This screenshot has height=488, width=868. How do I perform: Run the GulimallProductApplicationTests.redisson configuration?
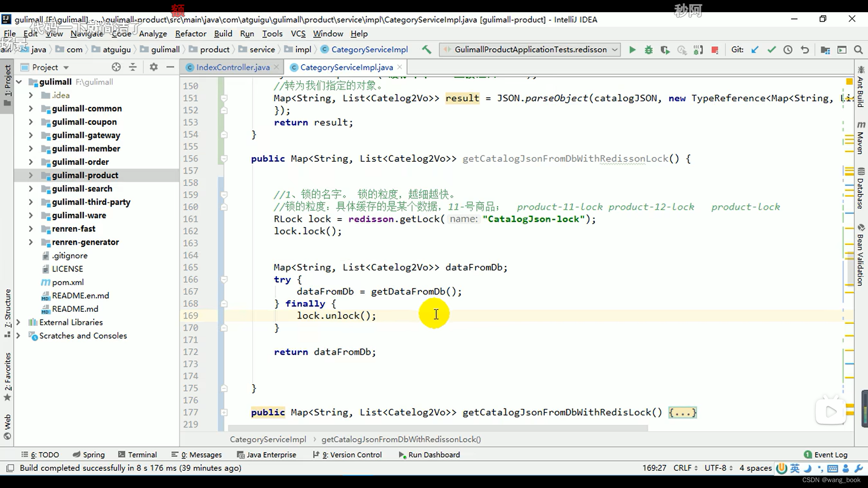coord(632,50)
